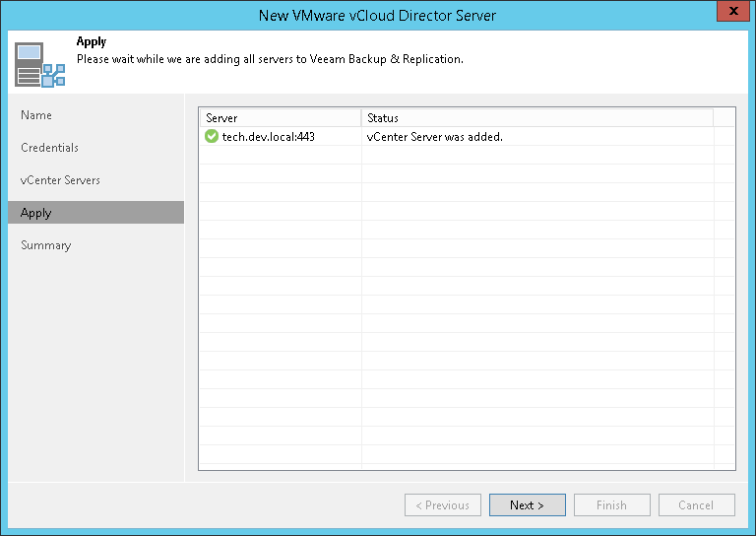Click the < Previous button
Screen dimensions: 756x536
443,505
